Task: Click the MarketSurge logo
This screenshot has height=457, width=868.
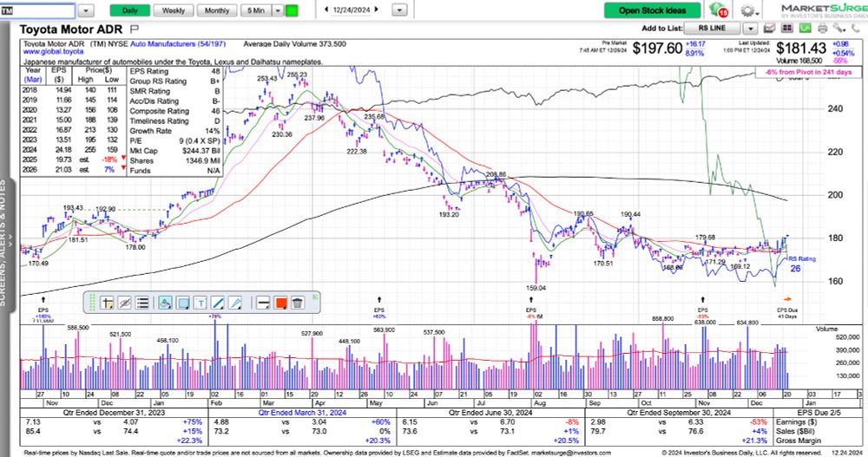Action: pos(824,10)
